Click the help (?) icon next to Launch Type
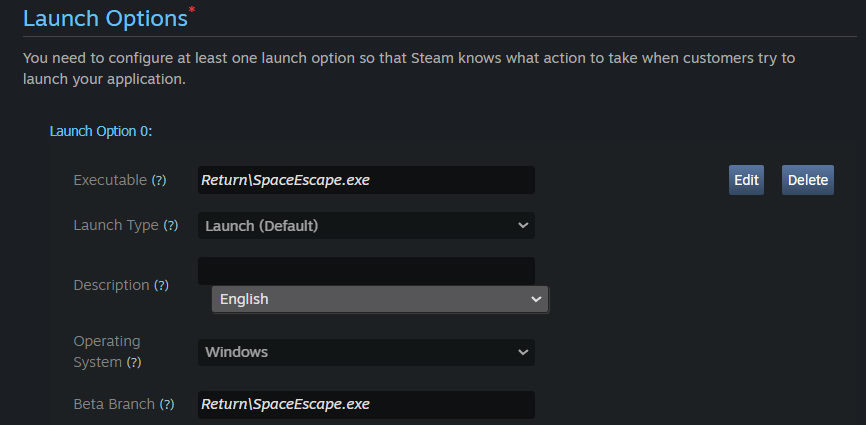Viewport: 866px width, 425px height. coord(171,225)
